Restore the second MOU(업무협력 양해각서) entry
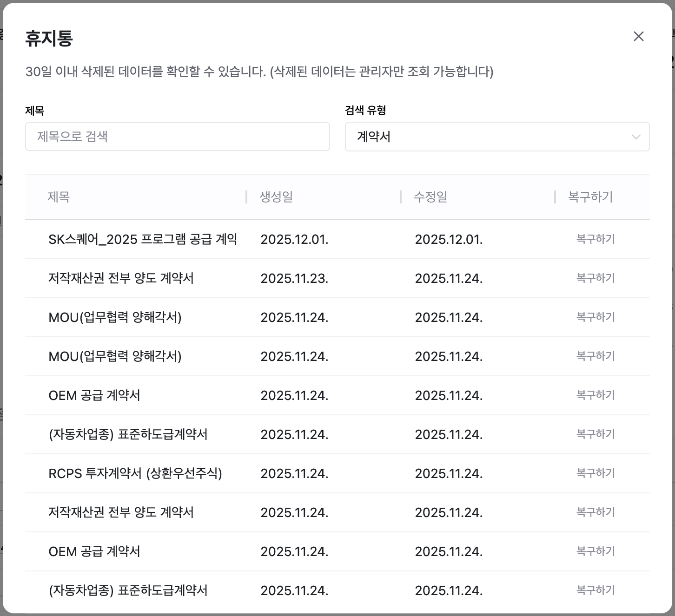Image resolution: width=675 pixels, height=616 pixels. (595, 356)
